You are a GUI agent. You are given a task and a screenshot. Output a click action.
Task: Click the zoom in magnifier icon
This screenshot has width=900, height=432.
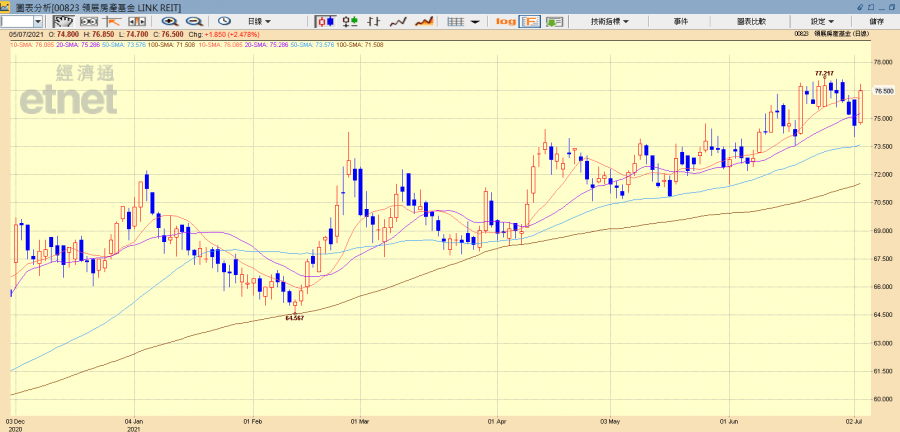pos(169,21)
